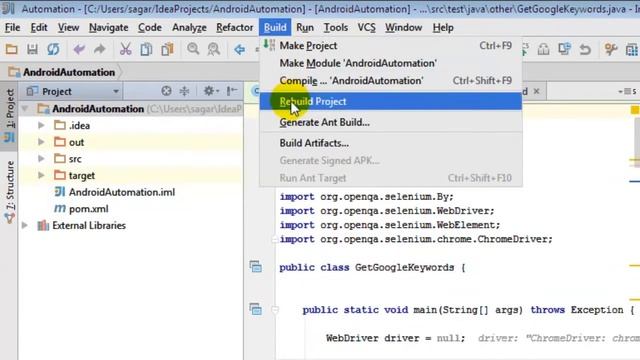Screen dimensions: 640x360
Task: Click the GetGoogleKeywords class name in code
Action: tap(404, 268)
